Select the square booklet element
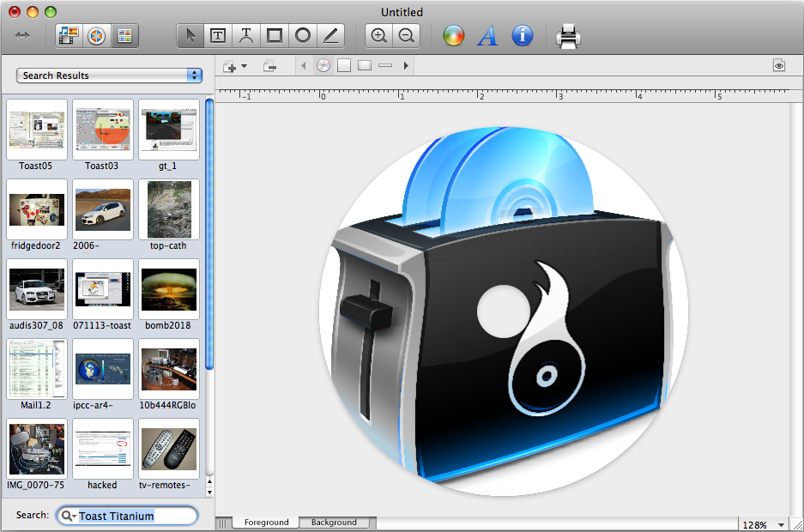 344,65
